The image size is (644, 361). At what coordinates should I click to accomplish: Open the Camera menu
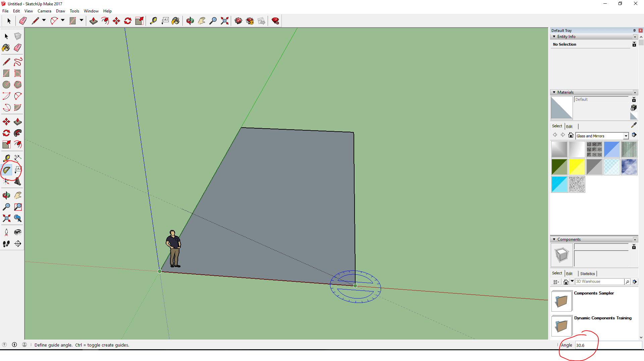(44, 11)
